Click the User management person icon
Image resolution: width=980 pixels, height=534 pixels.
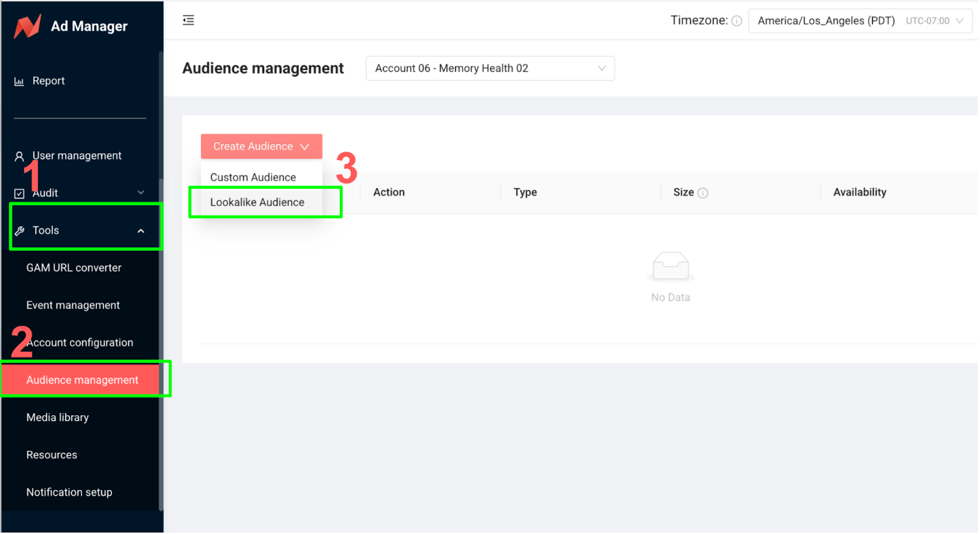[20, 157]
